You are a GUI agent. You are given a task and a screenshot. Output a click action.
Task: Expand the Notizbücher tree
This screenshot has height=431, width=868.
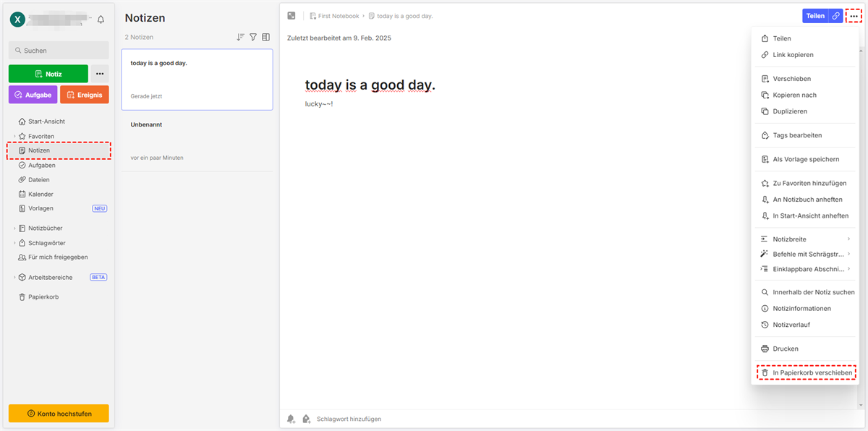click(x=14, y=229)
